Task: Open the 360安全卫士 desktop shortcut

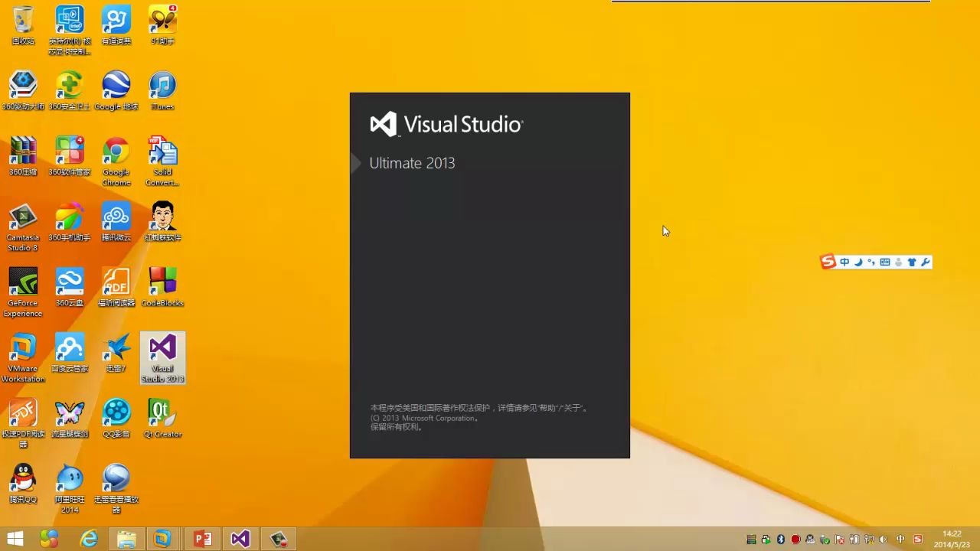Action: (70, 91)
